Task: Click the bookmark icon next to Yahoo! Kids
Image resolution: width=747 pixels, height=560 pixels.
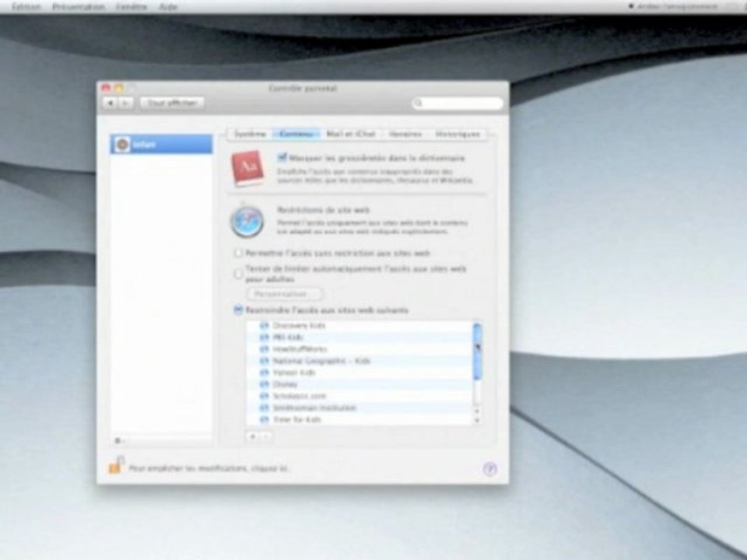Action: click(x=264, y=373)
